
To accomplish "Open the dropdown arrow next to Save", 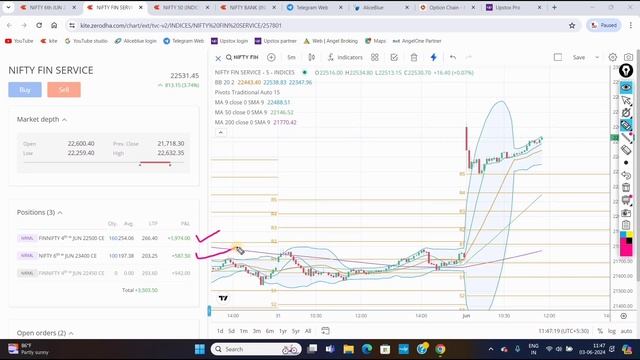I will pyautogui.click(x=597, y=58).
